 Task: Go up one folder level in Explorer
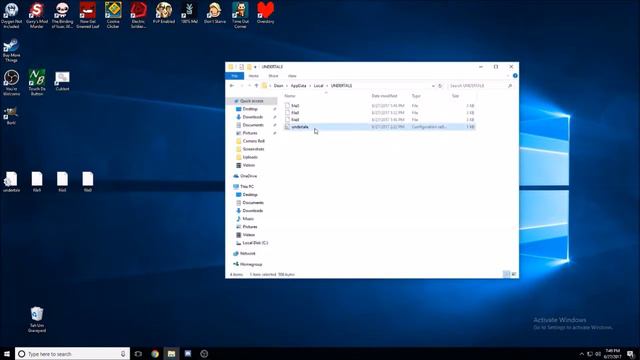click(256, 86)
